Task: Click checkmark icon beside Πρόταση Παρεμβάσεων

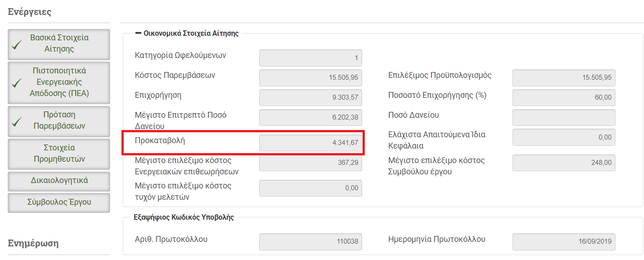Action: pyautogui.click(x=17, y=121)
